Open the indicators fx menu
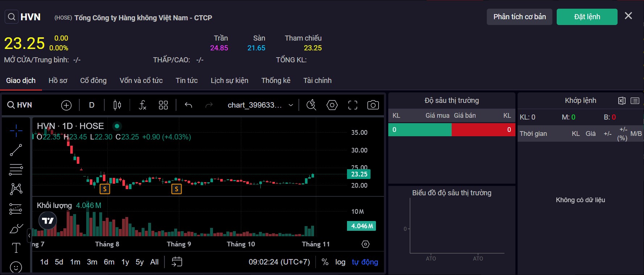 pyautogui.click(x=142, y=105)
